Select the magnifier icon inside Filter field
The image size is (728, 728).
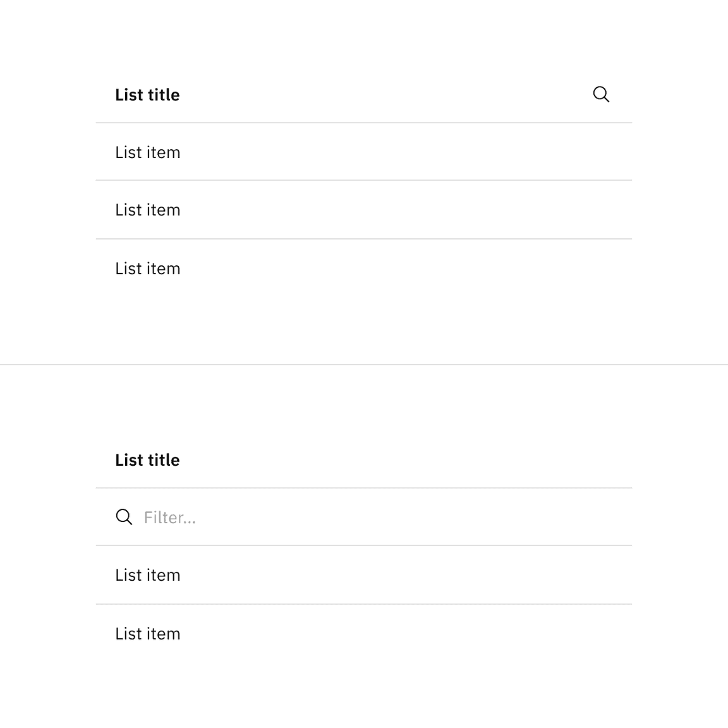tap(124, 517)
